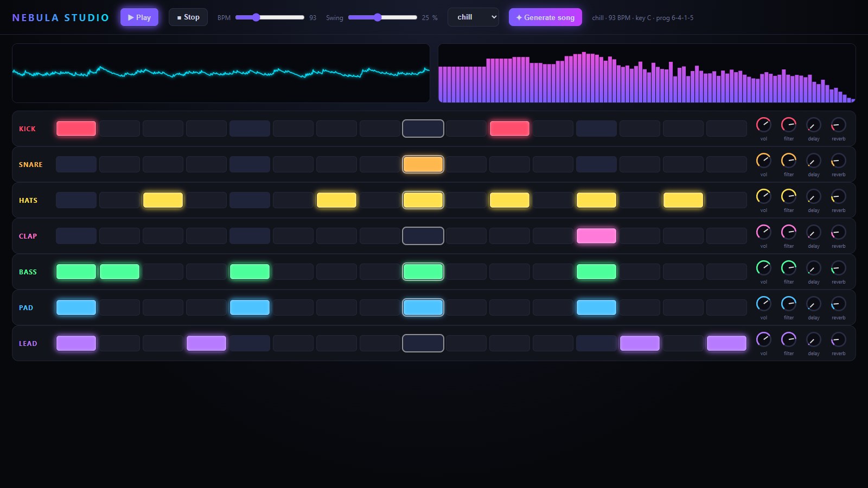Click the BASS track label
The image size is (868, 488).
point(28,272)
